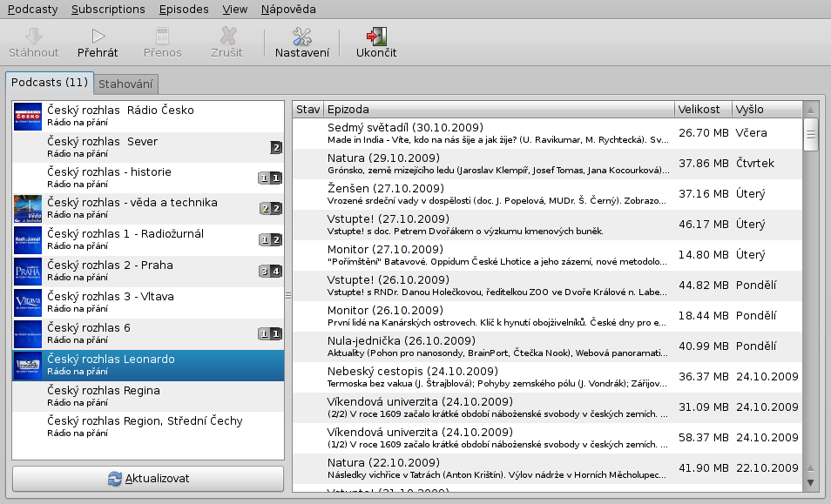Select episode Nula-jednička (26.10.2009)
Viewport: 831px width, 504px height.
click(x=547, y=346)
